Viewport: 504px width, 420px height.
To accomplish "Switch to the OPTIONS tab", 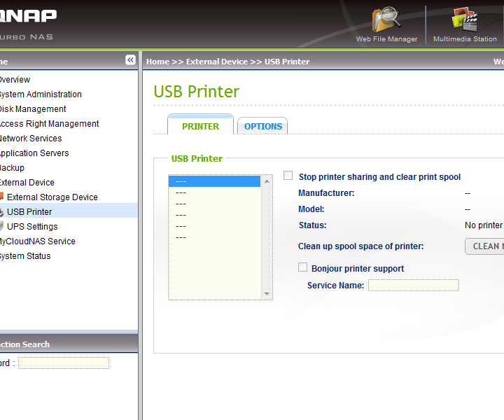I will [x=262, y=127].
